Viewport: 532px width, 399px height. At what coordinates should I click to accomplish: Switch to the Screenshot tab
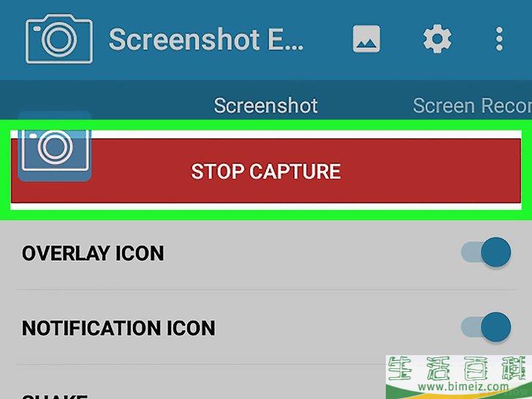[266, 105]
